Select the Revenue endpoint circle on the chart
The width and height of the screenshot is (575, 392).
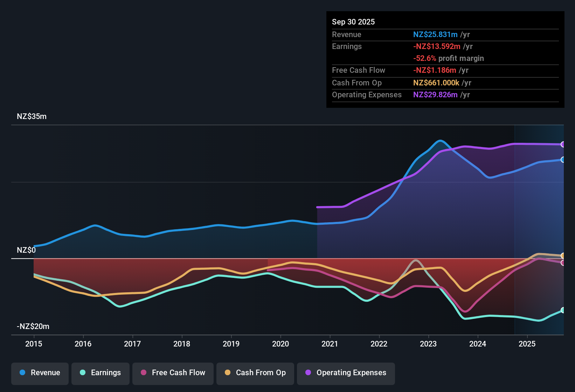coord(563,160)
